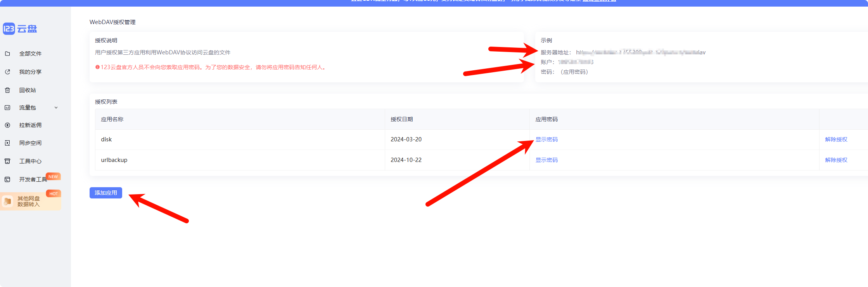Show password for the urlbackup app

coord(546,160)
